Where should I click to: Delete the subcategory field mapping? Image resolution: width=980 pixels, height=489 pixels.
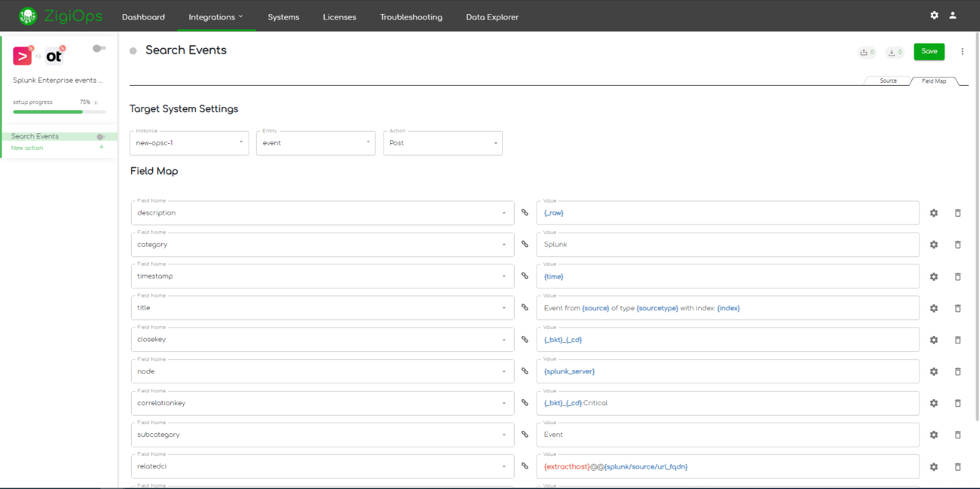[958, 435]
